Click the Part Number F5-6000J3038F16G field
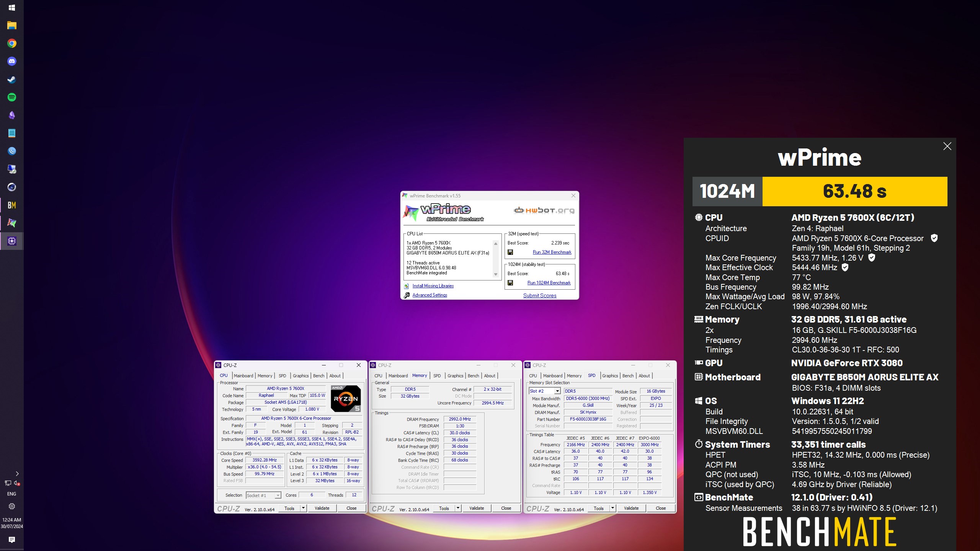Screen dimensions: 980x551 click(588, 419)
